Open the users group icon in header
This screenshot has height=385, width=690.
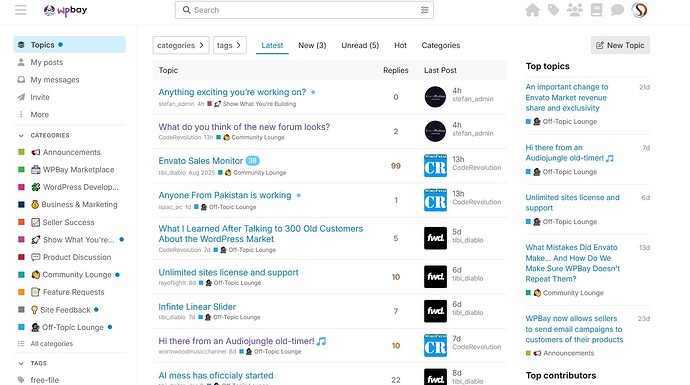point(575,10)
